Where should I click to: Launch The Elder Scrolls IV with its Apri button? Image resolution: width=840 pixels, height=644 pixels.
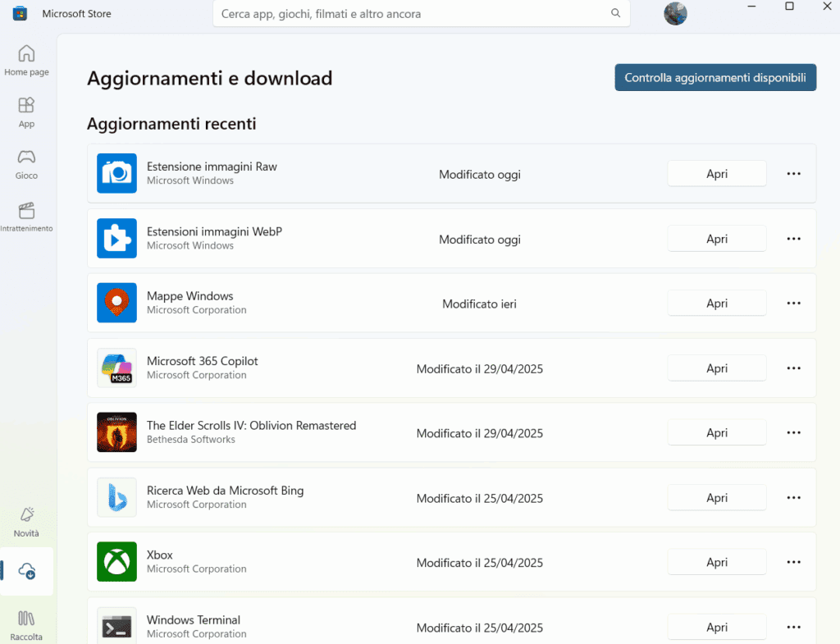pyautogui.click(x=717, y=432)
